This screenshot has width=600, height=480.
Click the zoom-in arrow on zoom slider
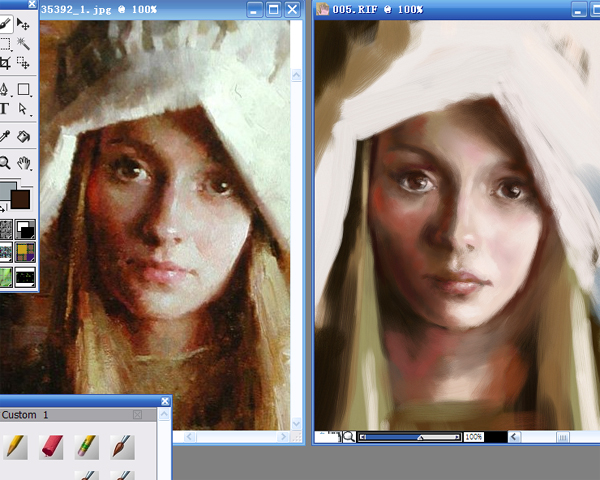point(457,437)
